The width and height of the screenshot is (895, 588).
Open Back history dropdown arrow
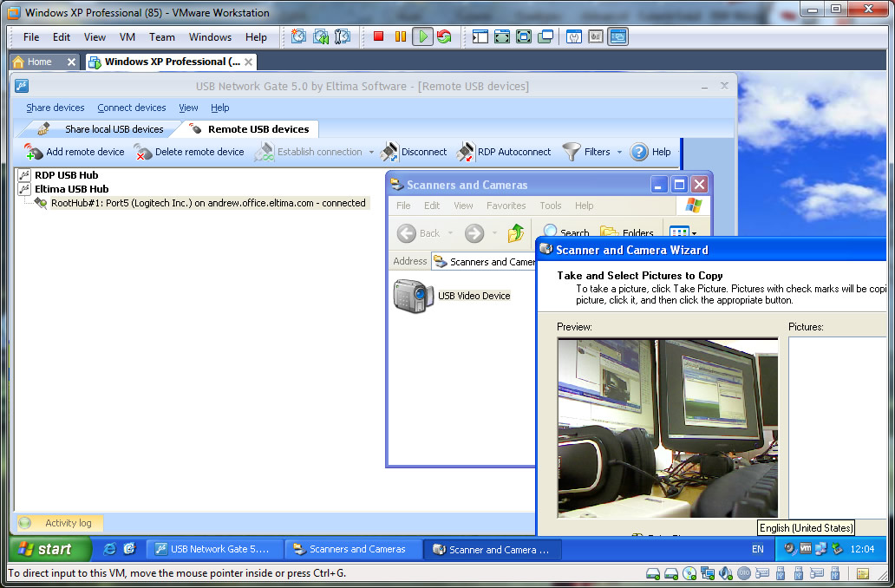[450, 233]
